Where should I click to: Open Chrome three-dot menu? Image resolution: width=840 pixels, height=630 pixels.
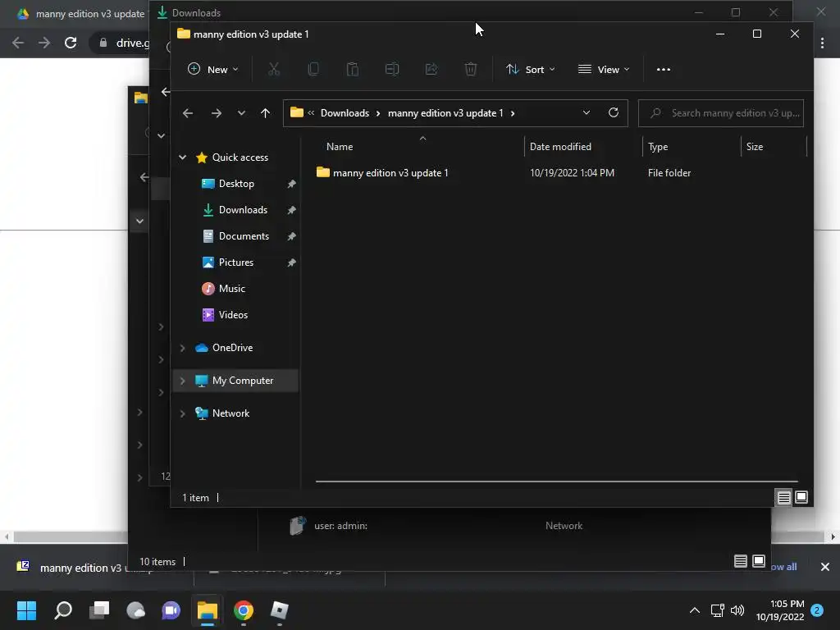click(823, 43)
